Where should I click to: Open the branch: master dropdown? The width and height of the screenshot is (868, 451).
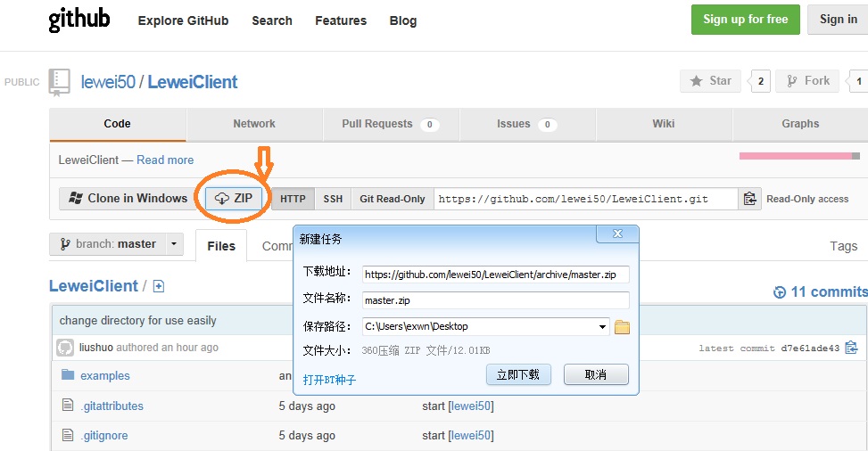point(116,244)
